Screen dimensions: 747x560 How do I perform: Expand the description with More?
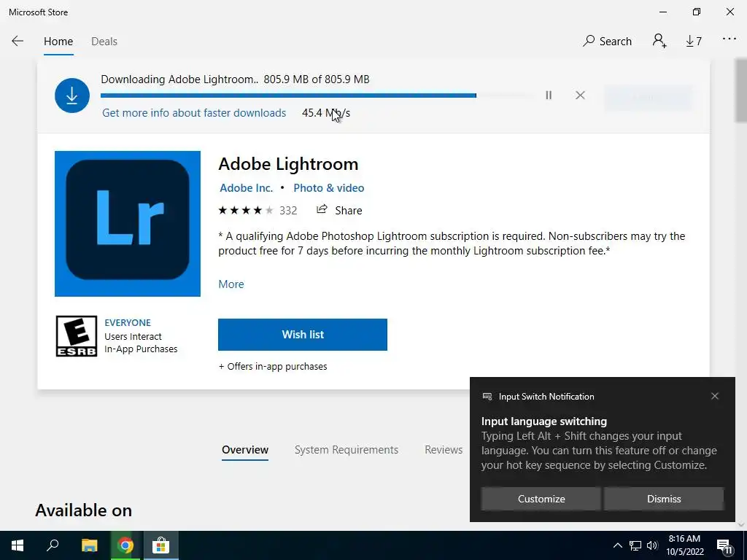click(231, 284)
